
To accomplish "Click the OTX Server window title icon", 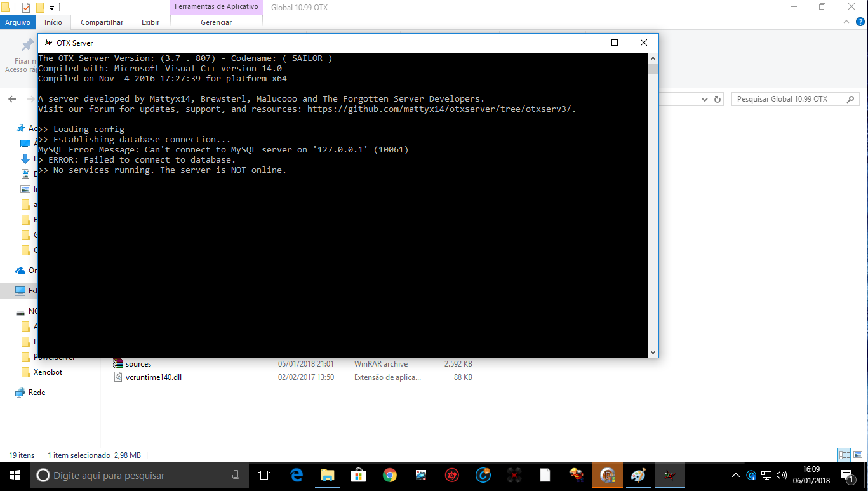I will [48, 43].
